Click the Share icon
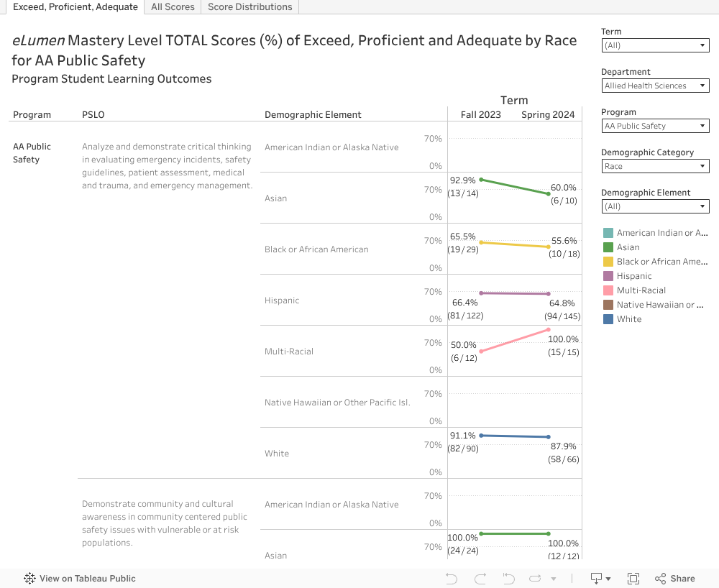The width and height of the screenshot is (719, 588). [675, 579]
